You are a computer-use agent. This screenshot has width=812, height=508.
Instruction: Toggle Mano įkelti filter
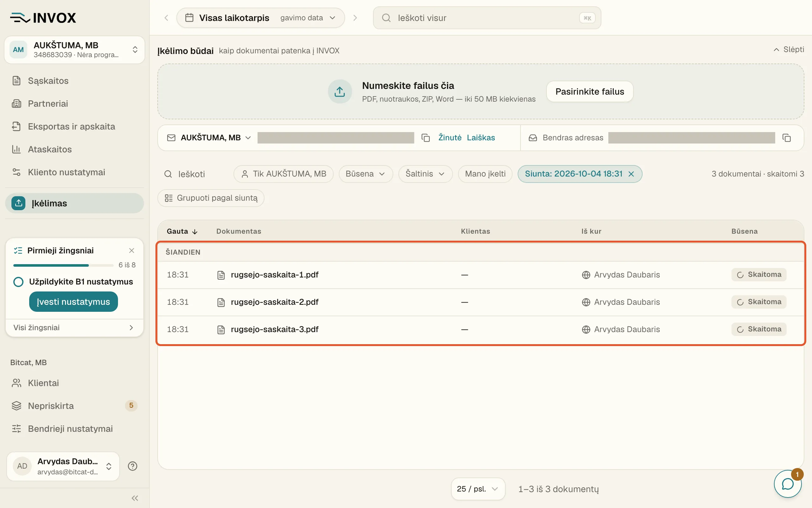pyautogui.click(x=485, y=174)
